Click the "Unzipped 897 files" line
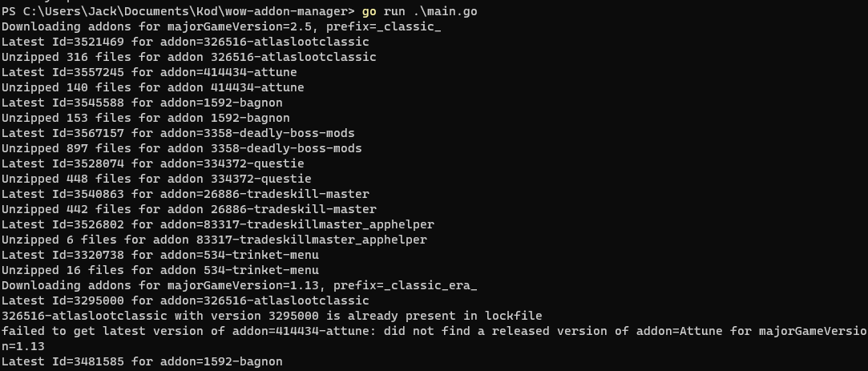 tap(181, 148)
